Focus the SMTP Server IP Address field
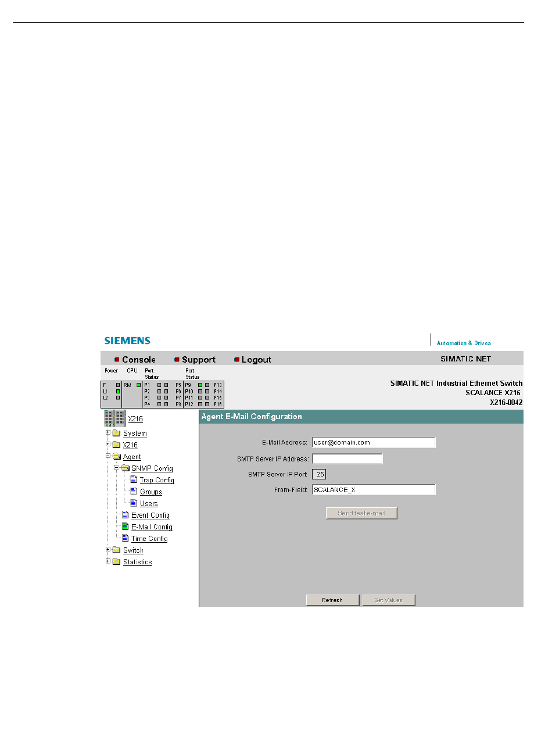Viewport: 552px width, 756px height. coord(347,458)
